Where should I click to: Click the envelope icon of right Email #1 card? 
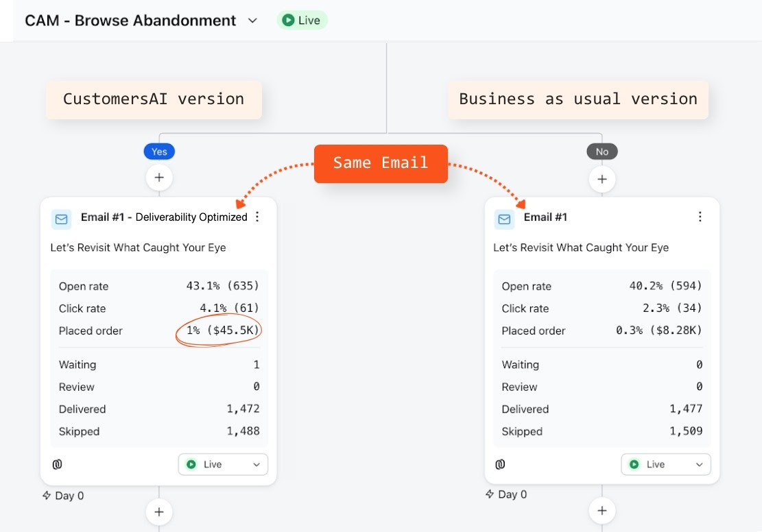pos(504,219)
